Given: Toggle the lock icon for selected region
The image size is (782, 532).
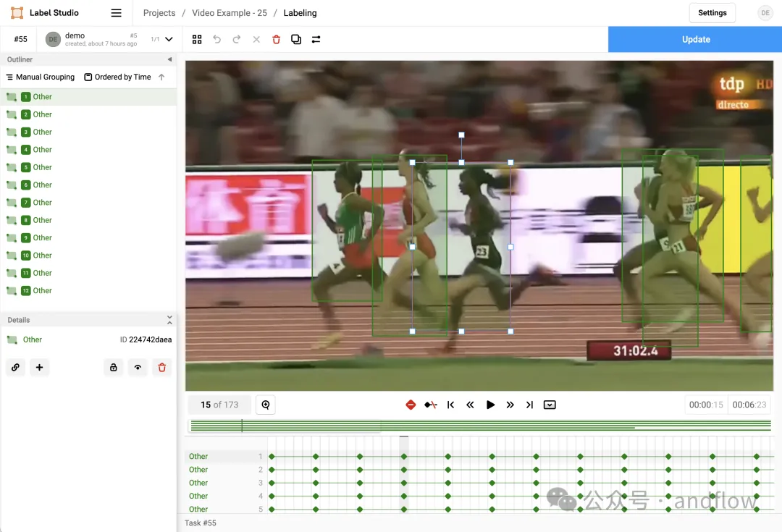Looking at the screenshot, I should (x=114, y=368).
